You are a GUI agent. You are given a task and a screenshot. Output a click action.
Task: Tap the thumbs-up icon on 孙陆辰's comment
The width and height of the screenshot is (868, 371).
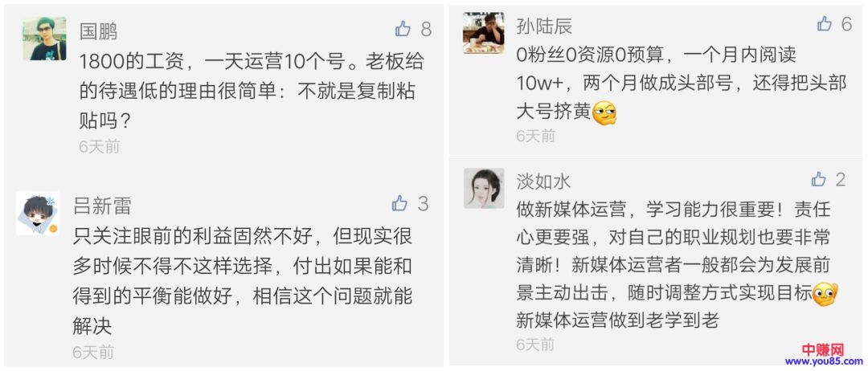tap(825, 24)
